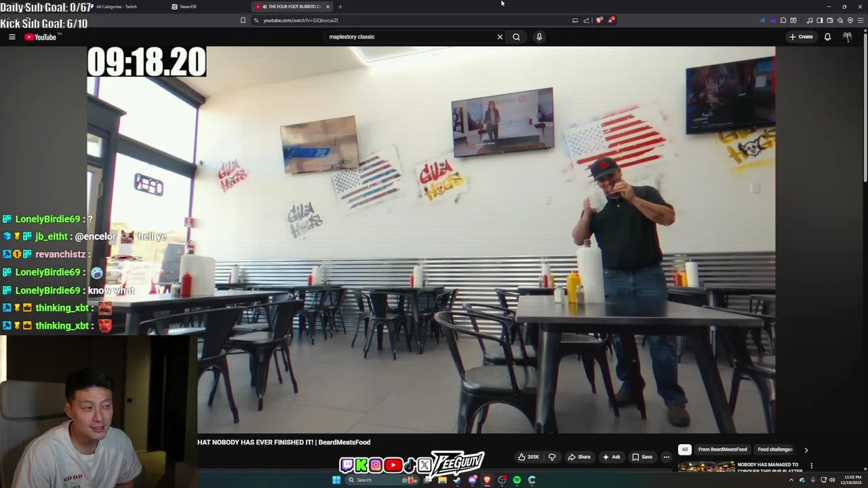Open site settings icon in address bar
This screenshot has height=488, width=868.
[x=256, y=20]
